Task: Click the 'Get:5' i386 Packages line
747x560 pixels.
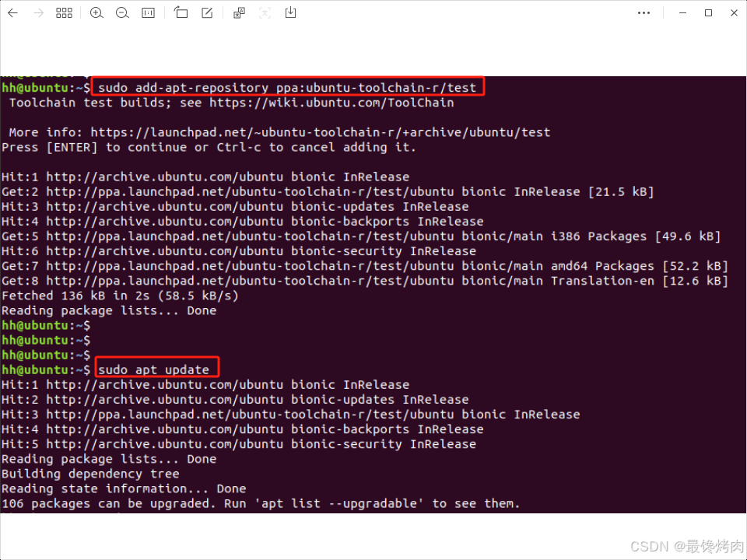Action: 361,236
